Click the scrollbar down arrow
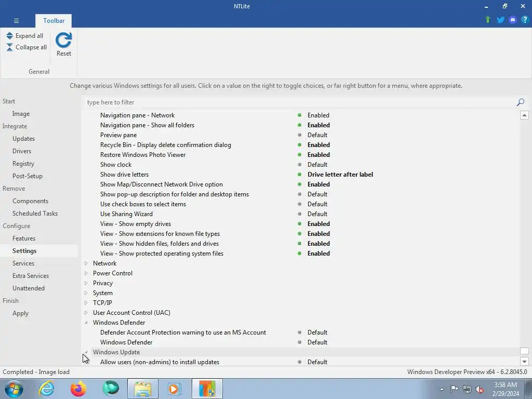Image resolution: width=532 pixels, height=399 pixels. [x=524, y=362]
